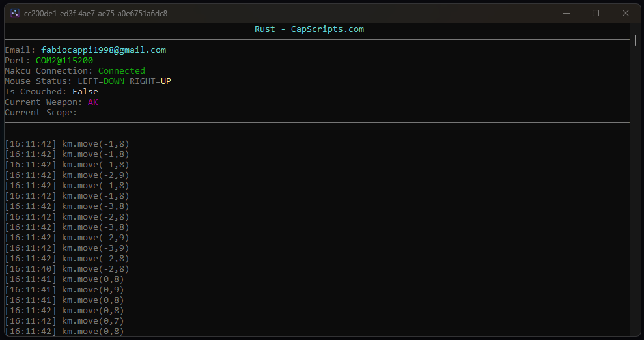644x340 pixels.
Task: Click the green Connected status text
Action: coord(122,71)
